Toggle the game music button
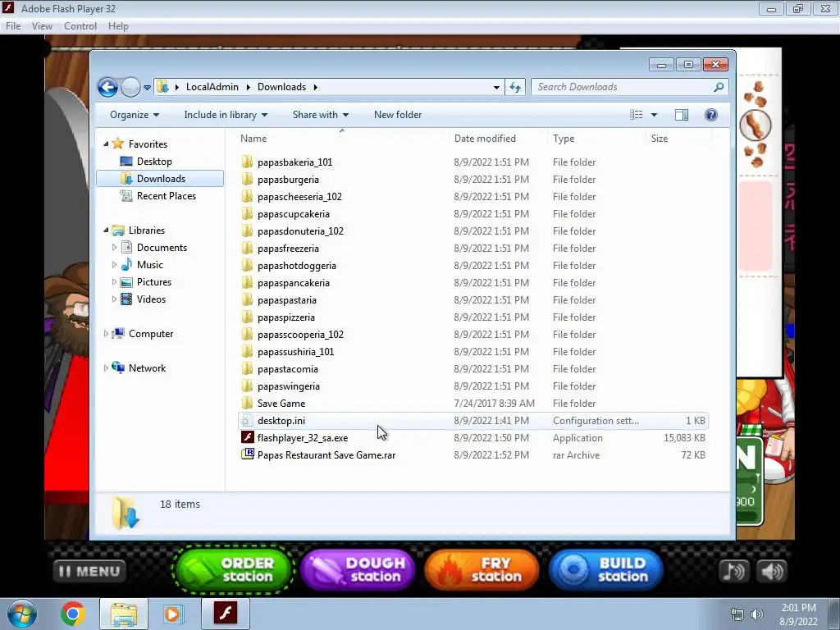This screenshot has height=630, width=840. [x=733, y=571]
